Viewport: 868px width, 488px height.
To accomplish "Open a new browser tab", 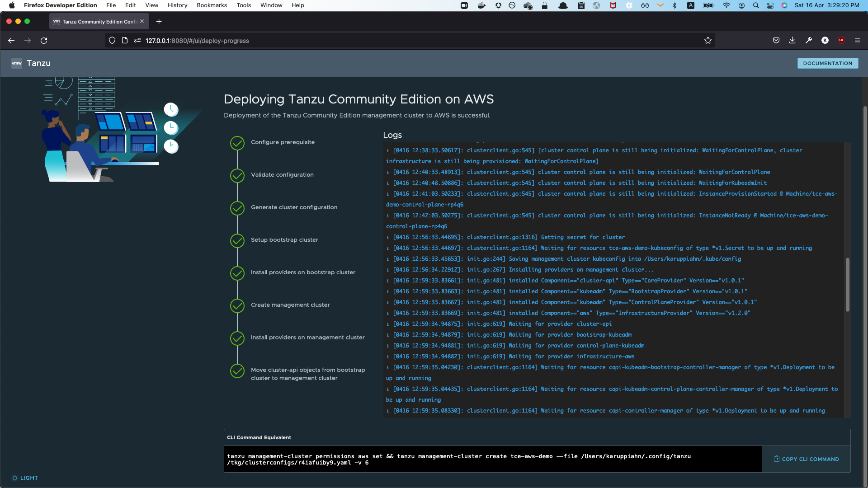I will pos(159,22).
